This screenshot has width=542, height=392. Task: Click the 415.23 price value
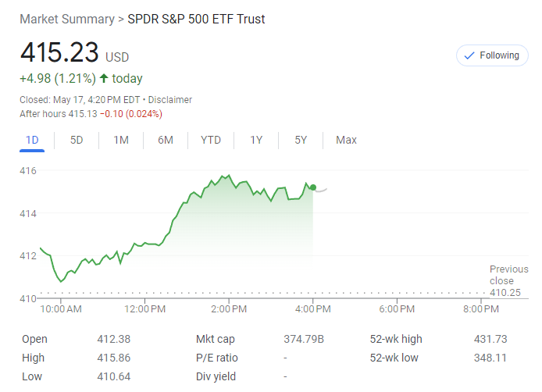click(59, 53)
